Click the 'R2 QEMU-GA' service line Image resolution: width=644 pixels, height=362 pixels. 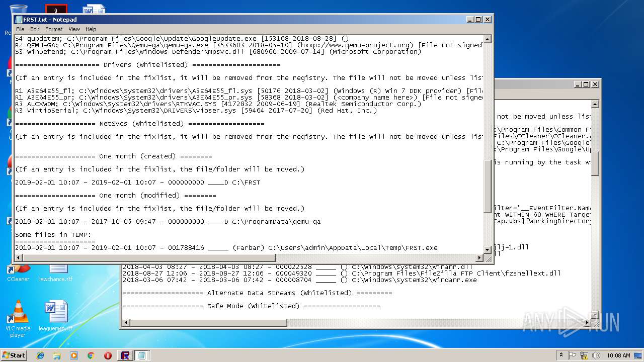click(x=249, y=45)
